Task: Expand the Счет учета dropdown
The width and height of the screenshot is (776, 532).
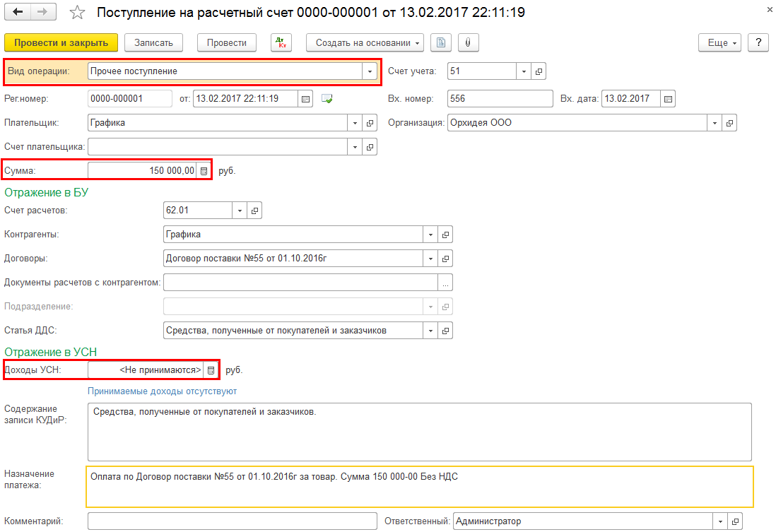Action: 524,71
